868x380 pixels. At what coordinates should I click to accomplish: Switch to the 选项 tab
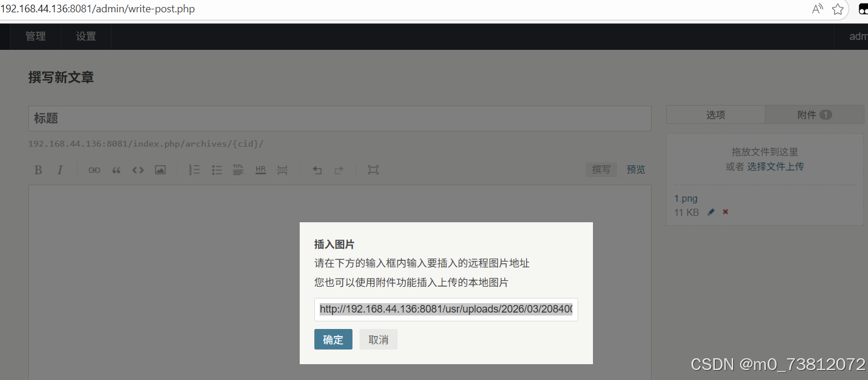[x=716, y=115]
